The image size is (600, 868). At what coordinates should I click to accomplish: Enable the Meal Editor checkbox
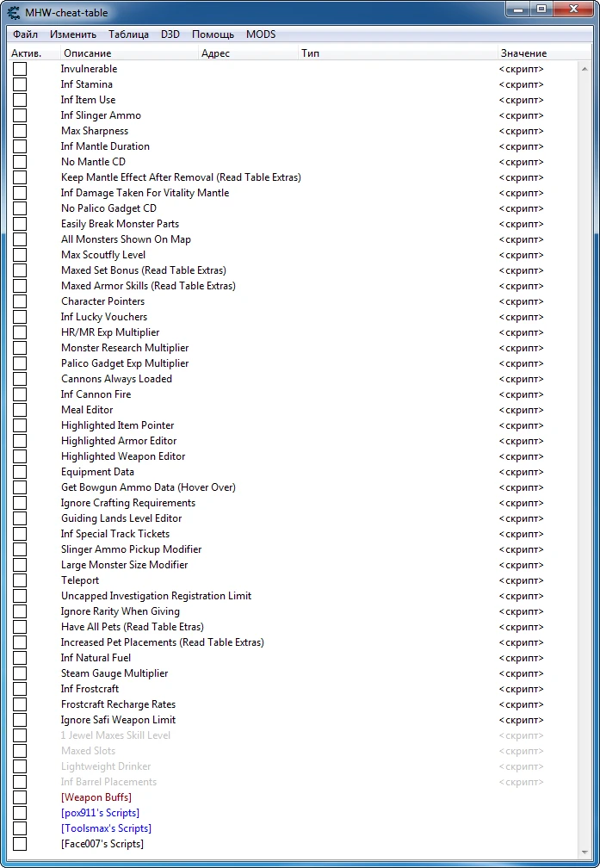pyautogui.click(x=20, y=410)
